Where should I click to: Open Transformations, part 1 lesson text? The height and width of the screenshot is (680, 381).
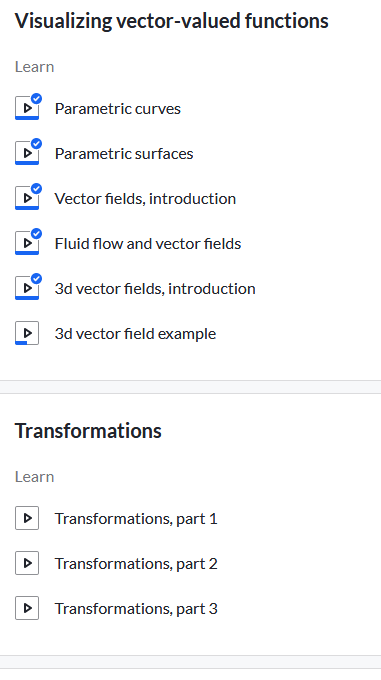pos(136,519)
